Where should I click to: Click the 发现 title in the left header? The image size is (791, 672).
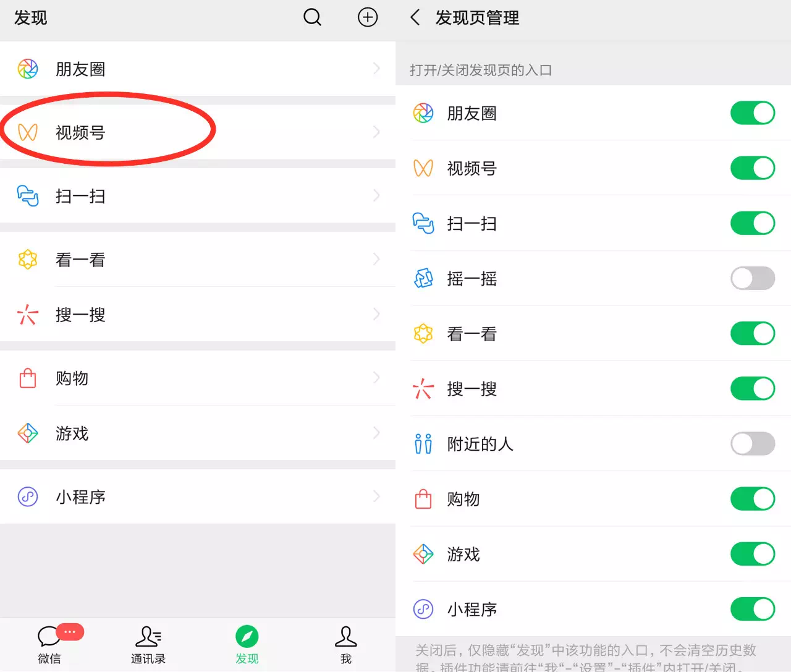pyautogui.click(x=31, y=18)
